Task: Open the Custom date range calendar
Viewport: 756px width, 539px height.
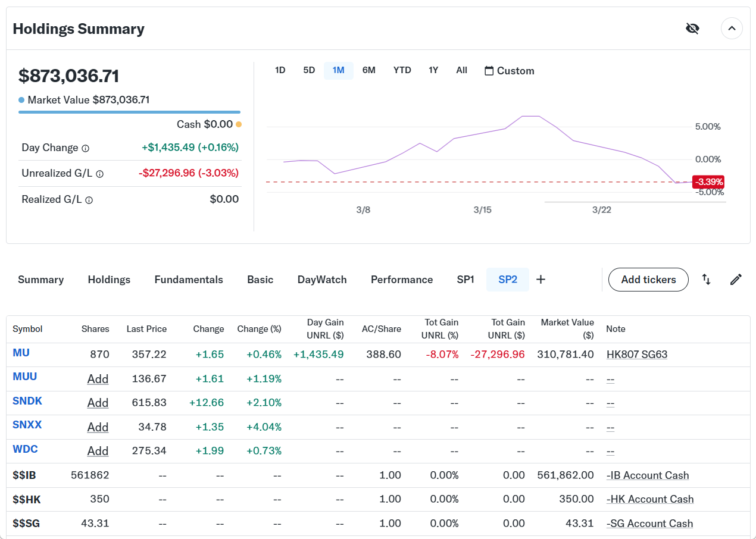Action: tap(509, 71)
